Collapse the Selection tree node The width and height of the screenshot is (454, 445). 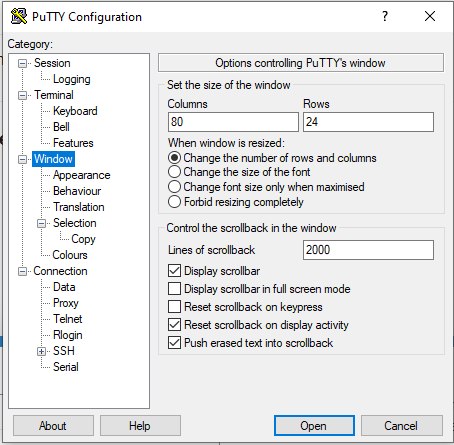41,223
